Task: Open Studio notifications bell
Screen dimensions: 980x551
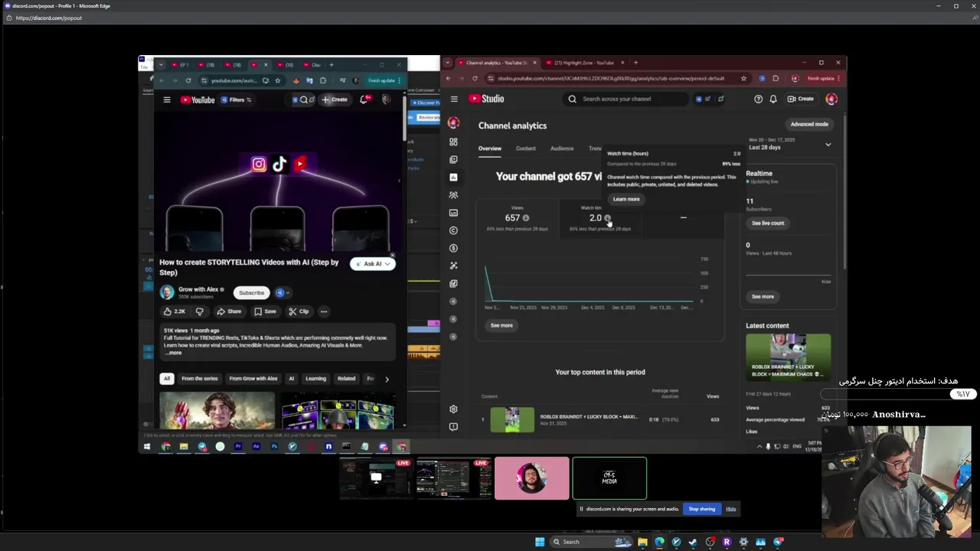Action: [x=773, y=99]
